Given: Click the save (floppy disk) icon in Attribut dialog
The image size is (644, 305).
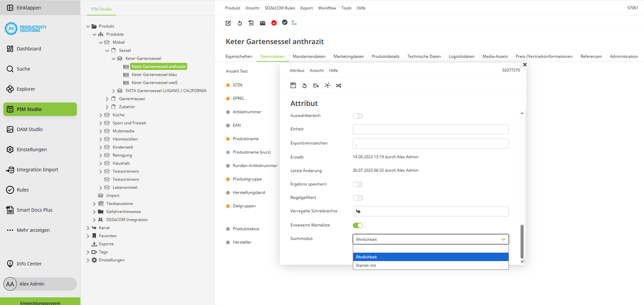Looking at the screenshot, I should (293, 85).
